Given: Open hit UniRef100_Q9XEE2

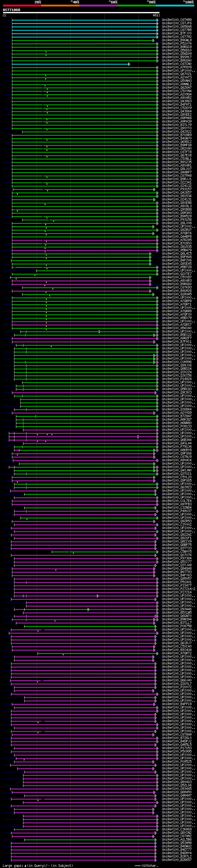Looking at the screenshot, I should tap(177, 115).
